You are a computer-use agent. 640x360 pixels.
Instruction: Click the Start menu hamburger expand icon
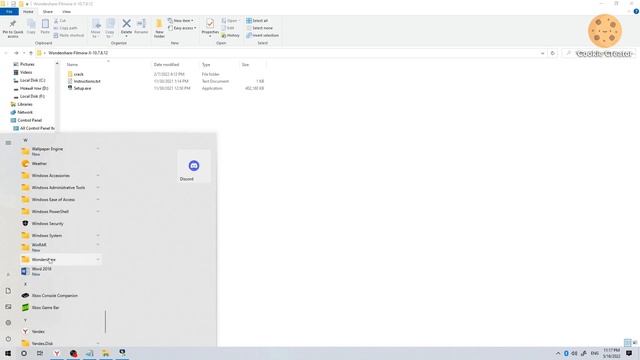(8, 143)
